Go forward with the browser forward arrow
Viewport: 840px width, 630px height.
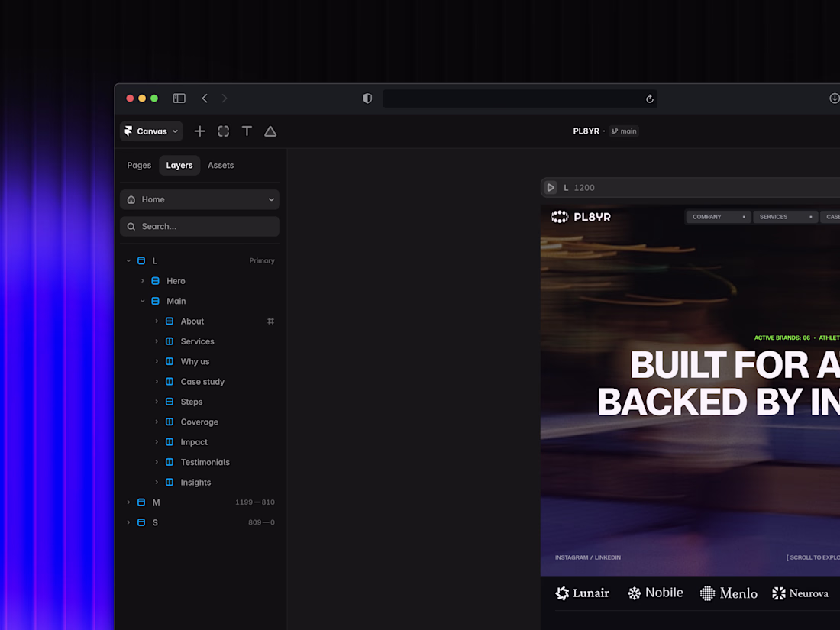[x=225, y=98]
